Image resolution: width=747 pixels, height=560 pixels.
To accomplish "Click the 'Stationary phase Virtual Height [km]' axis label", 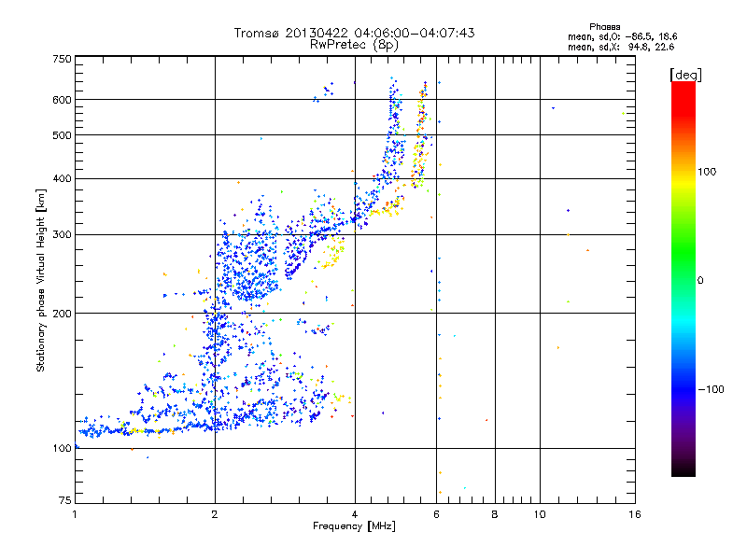I will click(41, 281).
